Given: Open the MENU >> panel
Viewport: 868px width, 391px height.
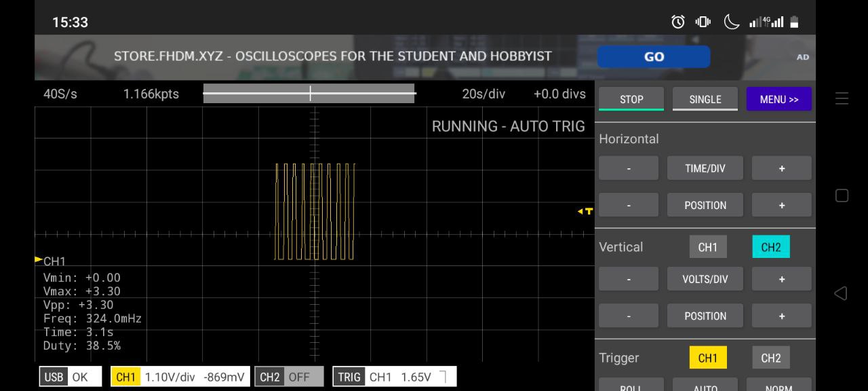Looking at the screenshot, I should tap(778, 99).
